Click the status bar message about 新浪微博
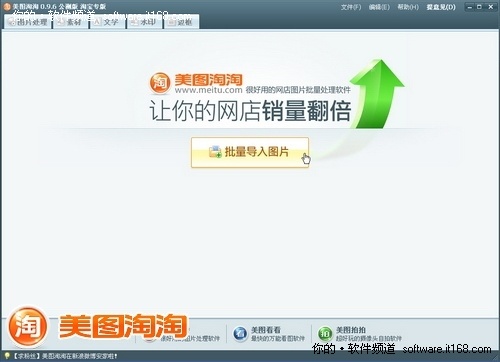The width and height of the screenshot is (500, 362). click(x=65, y=356)
